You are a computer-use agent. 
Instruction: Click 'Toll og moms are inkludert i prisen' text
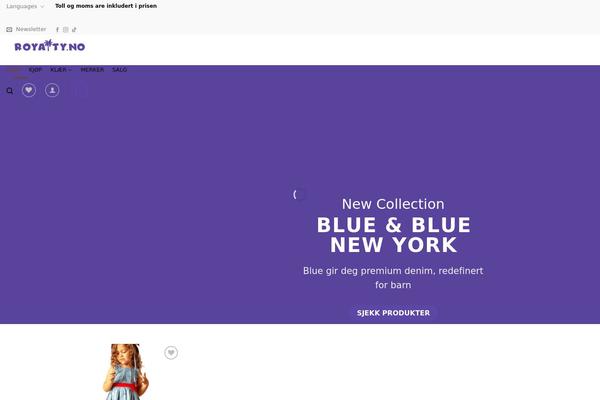tap(106, 6)
